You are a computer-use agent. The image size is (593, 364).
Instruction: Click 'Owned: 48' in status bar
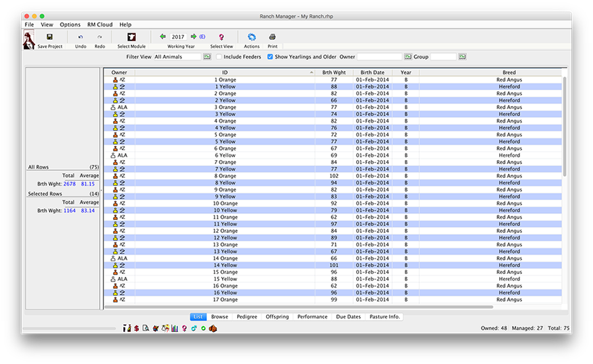(493, 328)
